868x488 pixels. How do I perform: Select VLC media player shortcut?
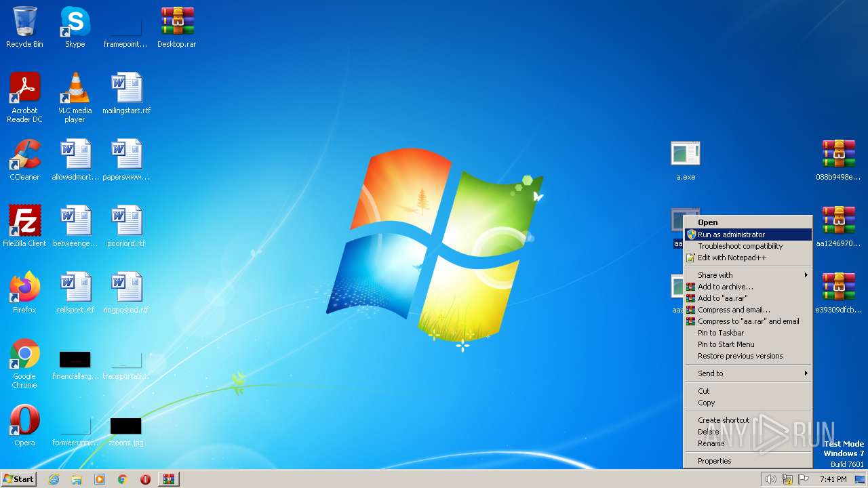pos(75,98)
